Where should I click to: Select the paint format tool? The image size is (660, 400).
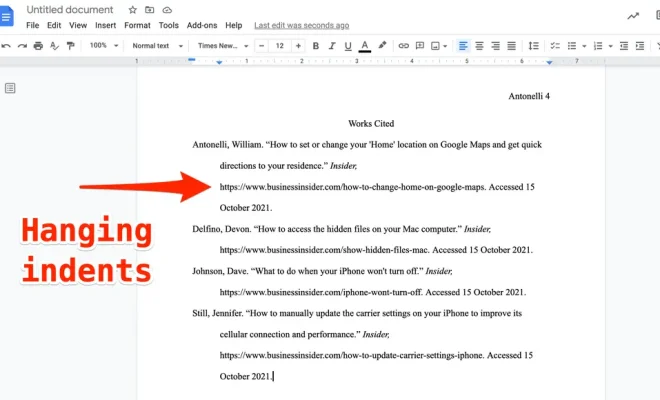pos(70,46)
